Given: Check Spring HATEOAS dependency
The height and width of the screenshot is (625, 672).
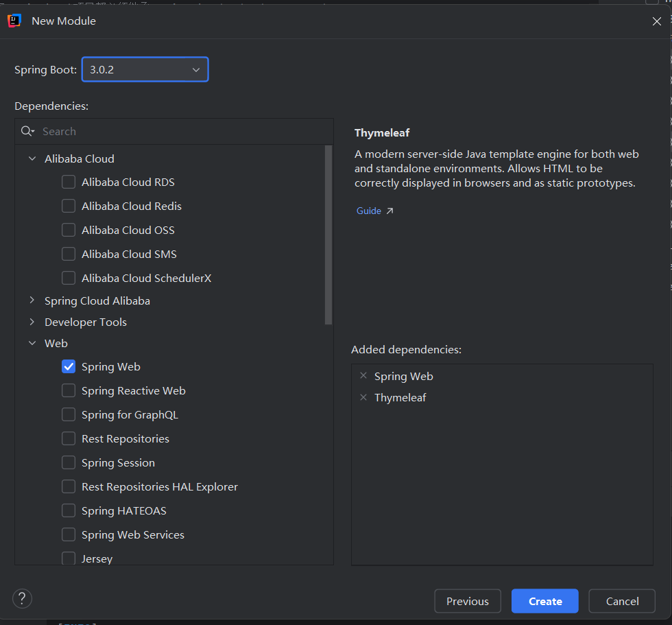Looking at the screenshot, I should tap(69, 510).
